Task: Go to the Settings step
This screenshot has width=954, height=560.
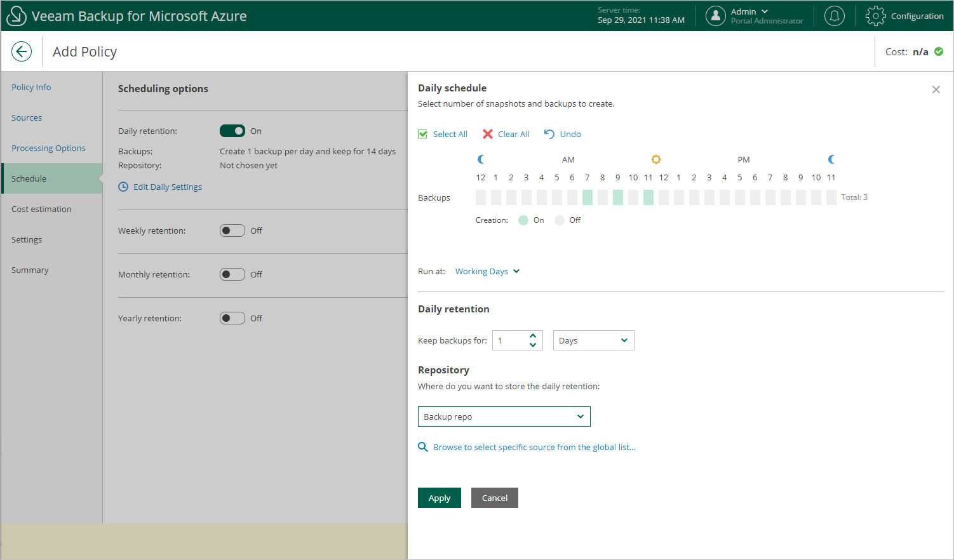Action: point(27,239)
